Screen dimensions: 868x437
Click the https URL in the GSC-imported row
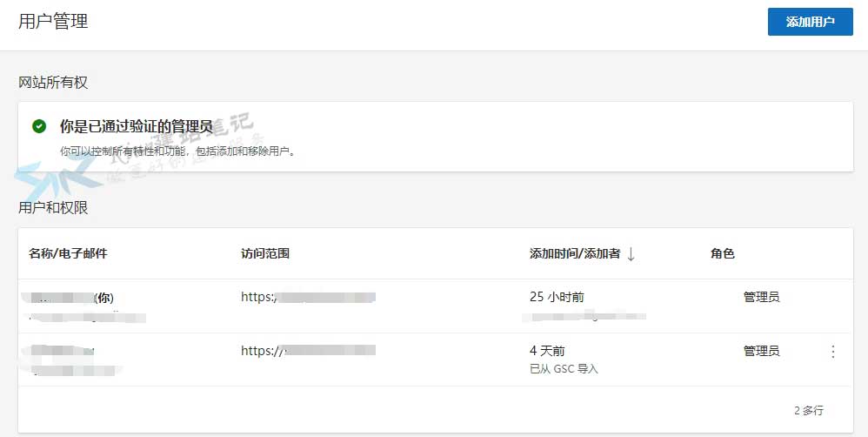pyautogui.click(x=309, y=351)
